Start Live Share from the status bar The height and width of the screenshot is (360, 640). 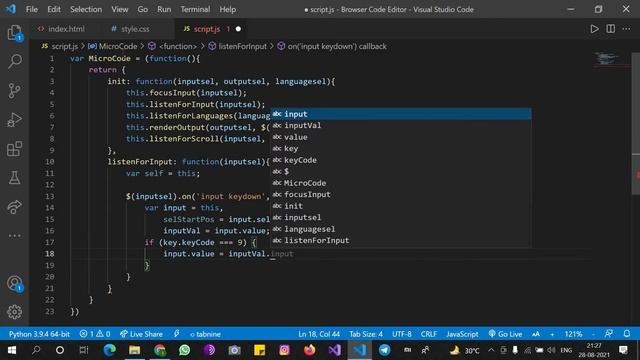point(141,334)
